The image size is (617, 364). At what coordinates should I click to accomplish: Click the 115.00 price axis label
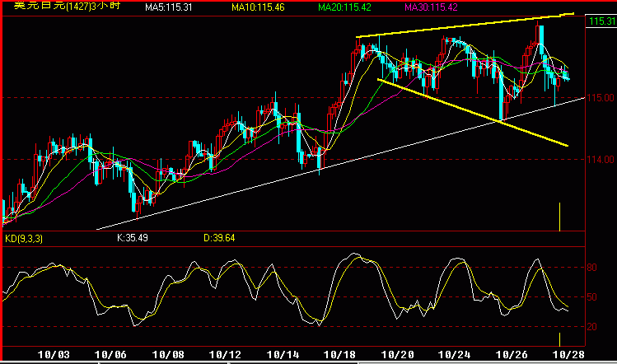tap(601, 98)
